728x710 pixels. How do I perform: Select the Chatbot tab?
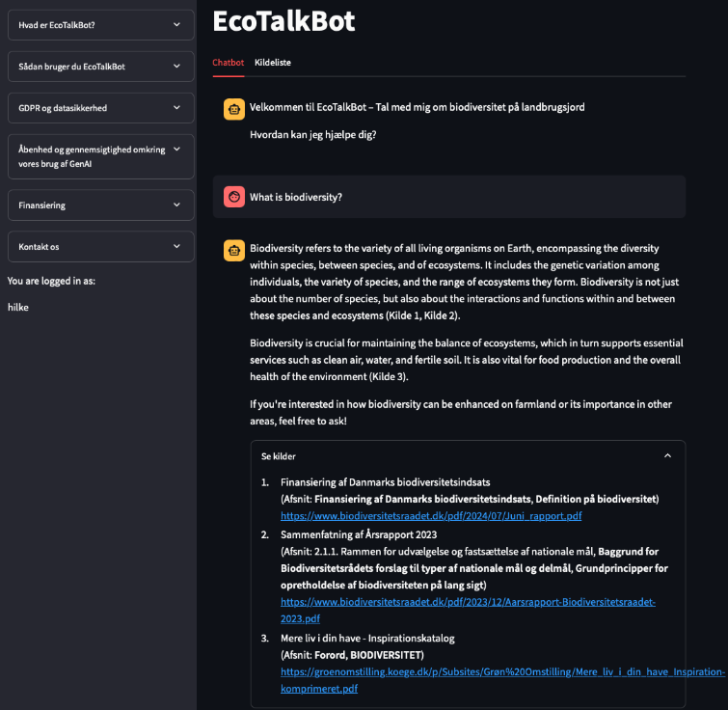229,63
